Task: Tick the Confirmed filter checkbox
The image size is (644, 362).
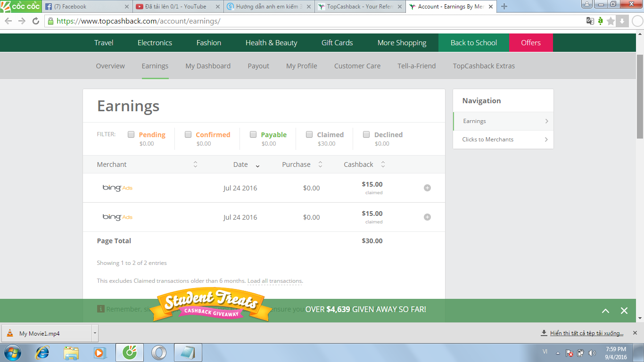Action: point(188,134)
